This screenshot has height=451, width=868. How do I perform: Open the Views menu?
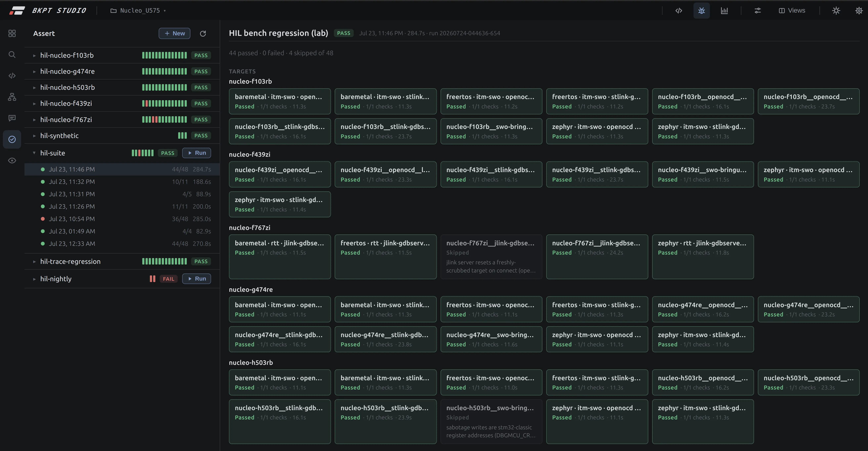pos(792,10)
